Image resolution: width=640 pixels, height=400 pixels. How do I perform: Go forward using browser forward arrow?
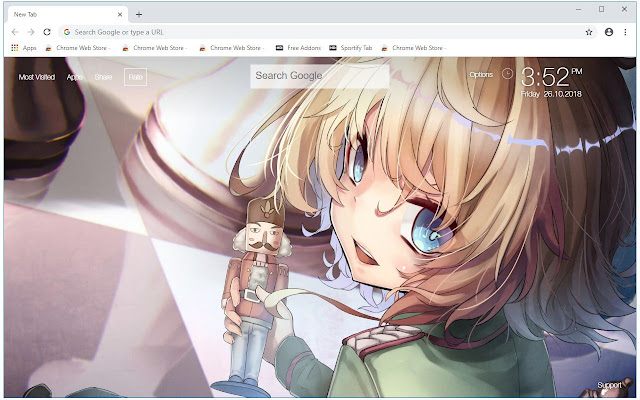[x=31, y=32]
